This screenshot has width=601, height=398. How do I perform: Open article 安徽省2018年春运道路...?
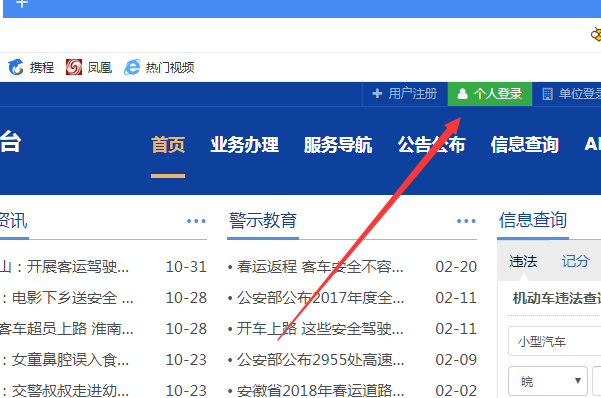click(x=320, y=390)
